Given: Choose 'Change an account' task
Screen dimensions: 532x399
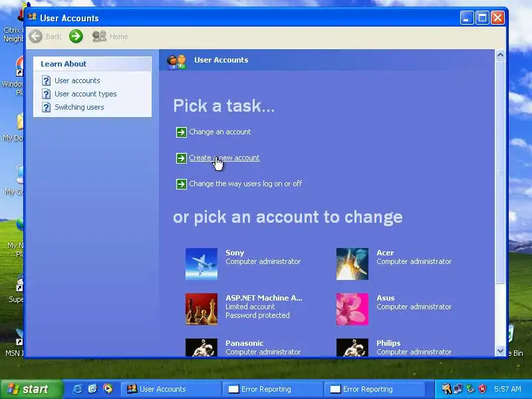Looking at the screenshot, I should click(220, 132).
